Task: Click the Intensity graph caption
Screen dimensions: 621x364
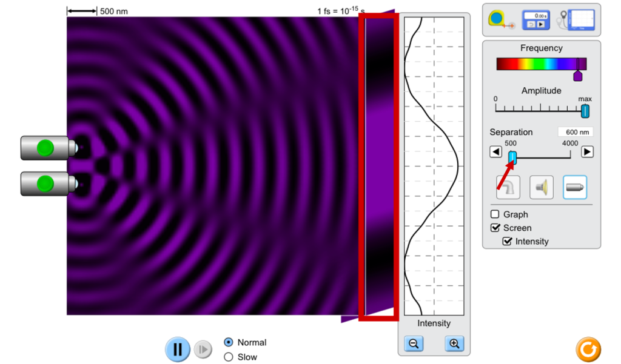Action: (434, 323)
